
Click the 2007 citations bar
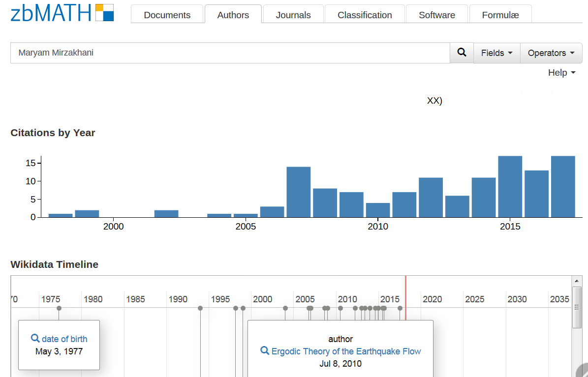coord(298,192)
